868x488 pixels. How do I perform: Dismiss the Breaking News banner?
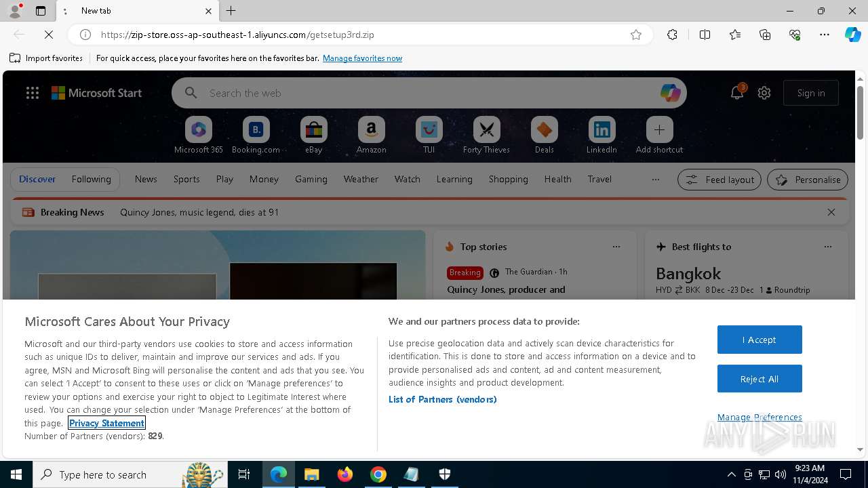pos(831,212)
